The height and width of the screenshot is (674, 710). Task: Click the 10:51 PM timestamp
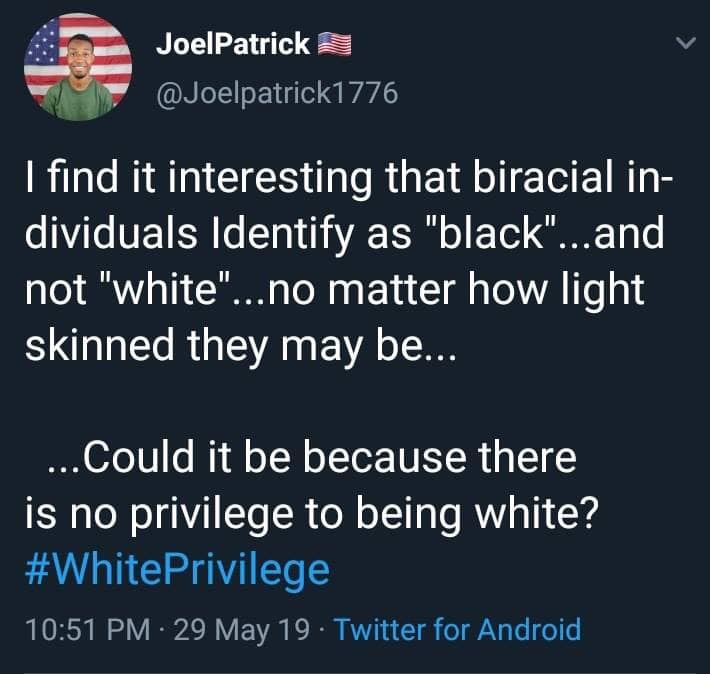pyautogui.click(x=88, y=630)
